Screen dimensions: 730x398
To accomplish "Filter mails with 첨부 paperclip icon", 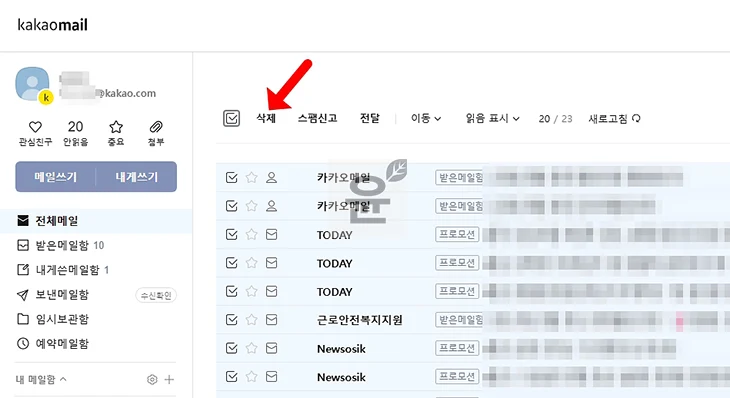I will click(156, 133).
